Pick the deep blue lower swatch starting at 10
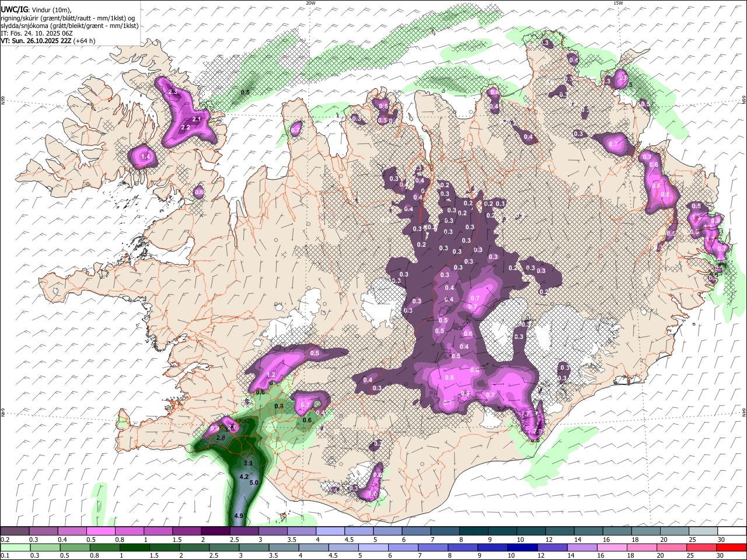The height and width of the screenshot is (560, 747). pyautogui.click(x=522, y=547)
